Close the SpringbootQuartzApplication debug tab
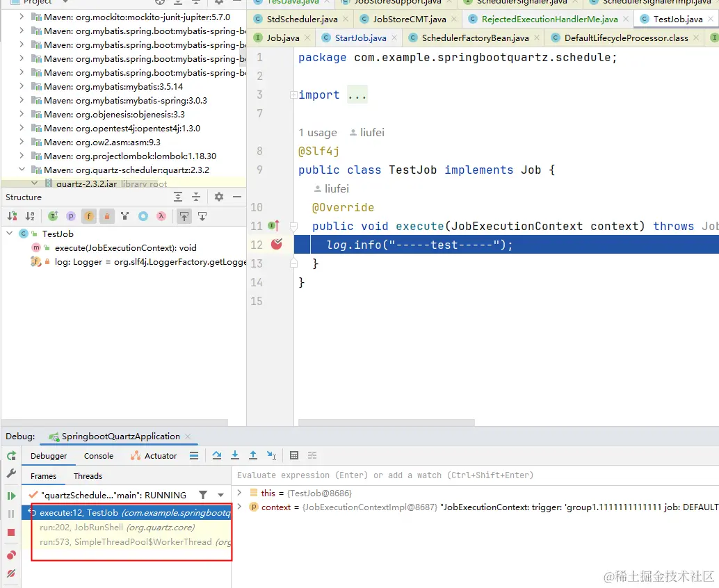Screen dimensions: 719x588 click(188, 436)
